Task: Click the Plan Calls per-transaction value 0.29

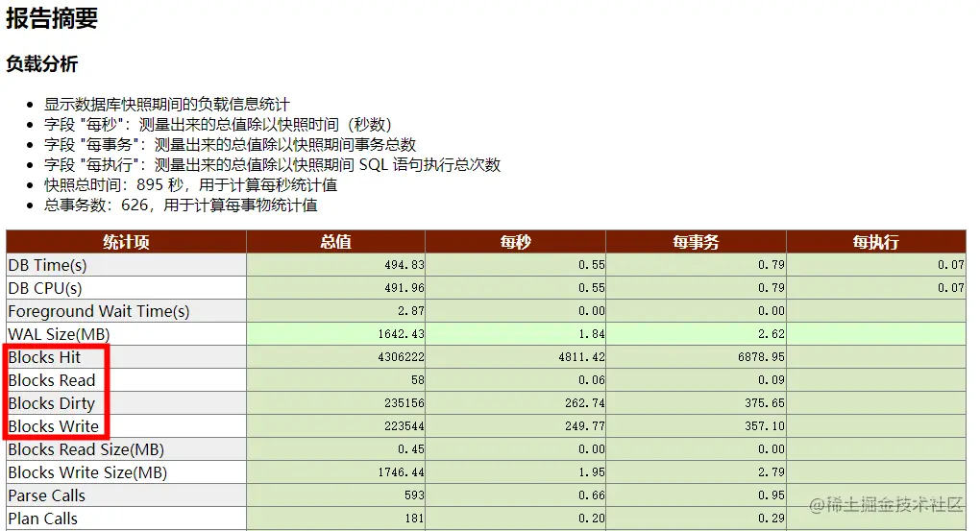Action: click(x=772, y=519)
